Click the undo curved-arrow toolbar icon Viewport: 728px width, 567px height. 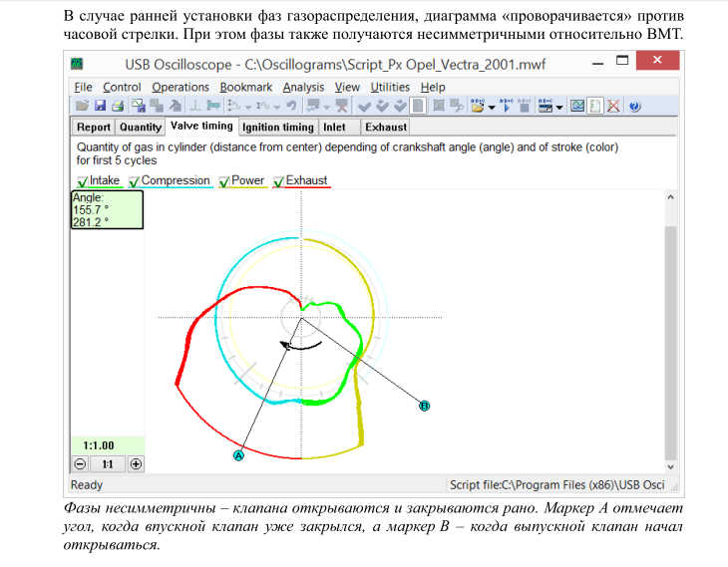coord(291,106)
